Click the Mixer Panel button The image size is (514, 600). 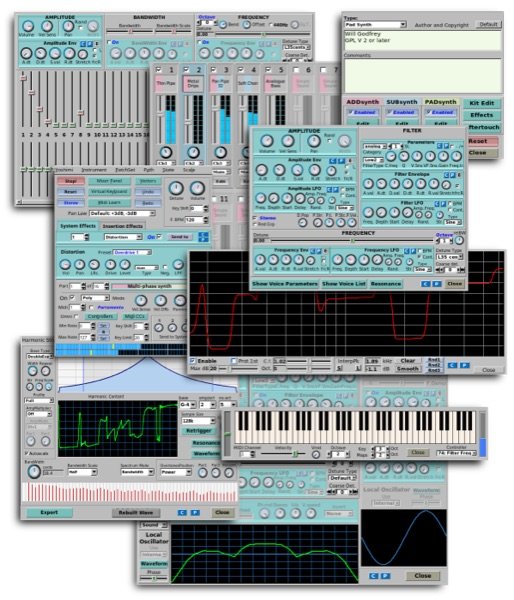[x=109, y=181]
